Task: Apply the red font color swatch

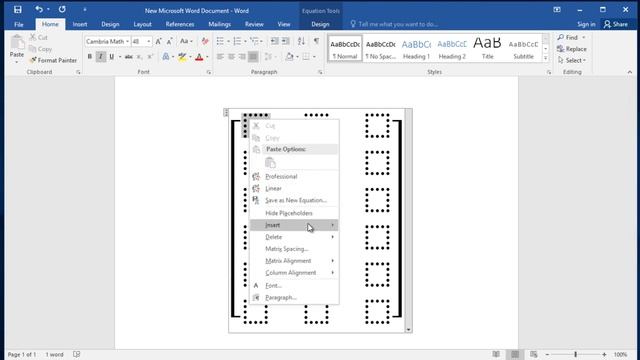Action: [x=199, y=57]
